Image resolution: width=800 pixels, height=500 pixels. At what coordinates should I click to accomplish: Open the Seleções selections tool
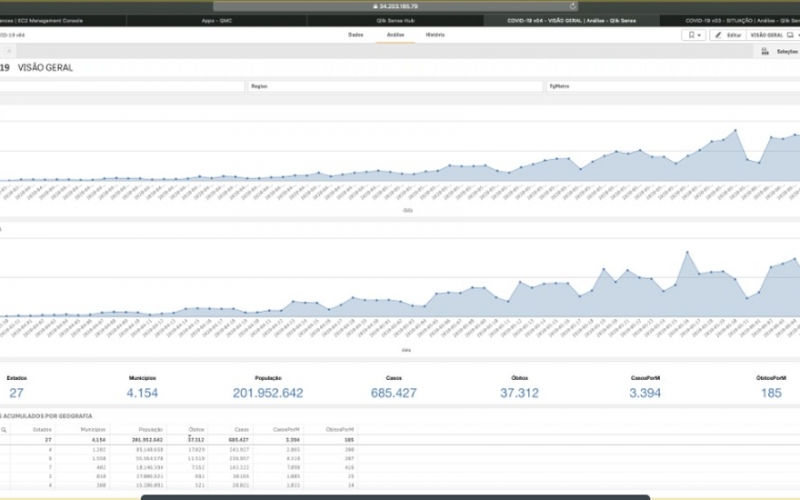pyautogui.click(x=782, y=51)
